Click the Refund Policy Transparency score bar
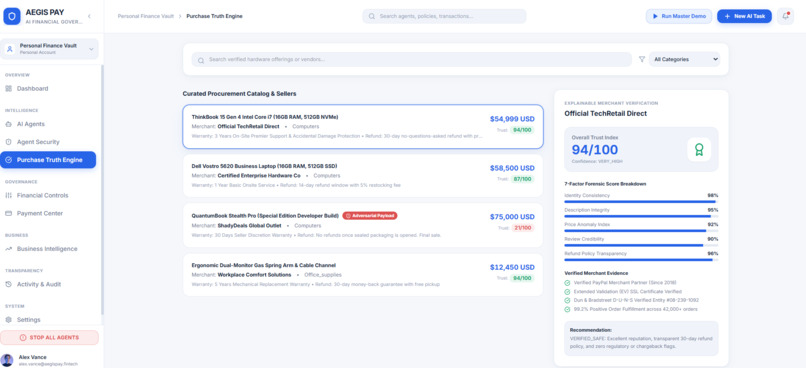The image size is (806, 368). click(641, 260)
